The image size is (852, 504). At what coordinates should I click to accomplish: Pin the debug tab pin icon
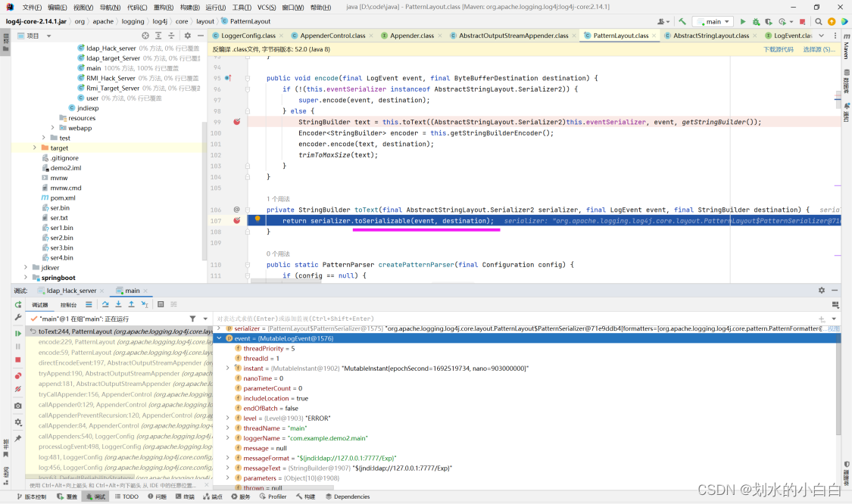pos(18,438)
